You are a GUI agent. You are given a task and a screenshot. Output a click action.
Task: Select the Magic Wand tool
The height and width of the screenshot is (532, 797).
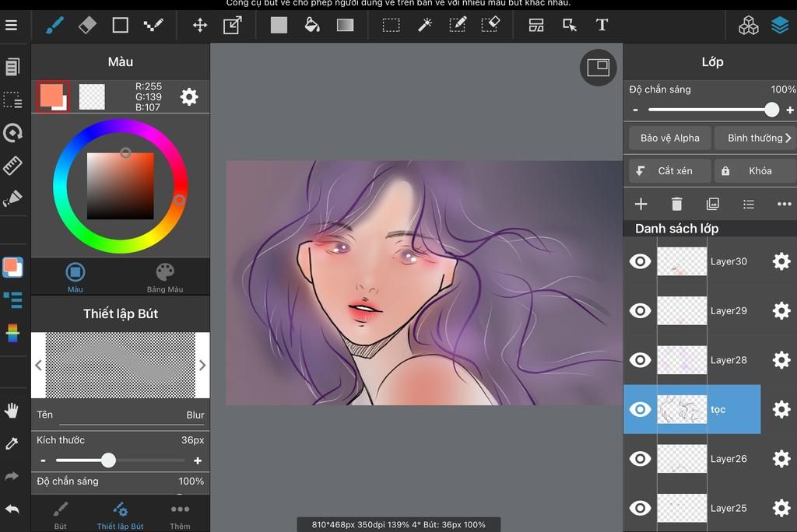pyautogui.click(x=425, y=25)
